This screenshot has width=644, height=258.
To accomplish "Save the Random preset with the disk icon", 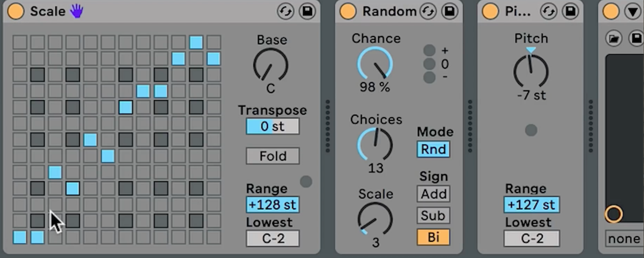I will (449, 11).
